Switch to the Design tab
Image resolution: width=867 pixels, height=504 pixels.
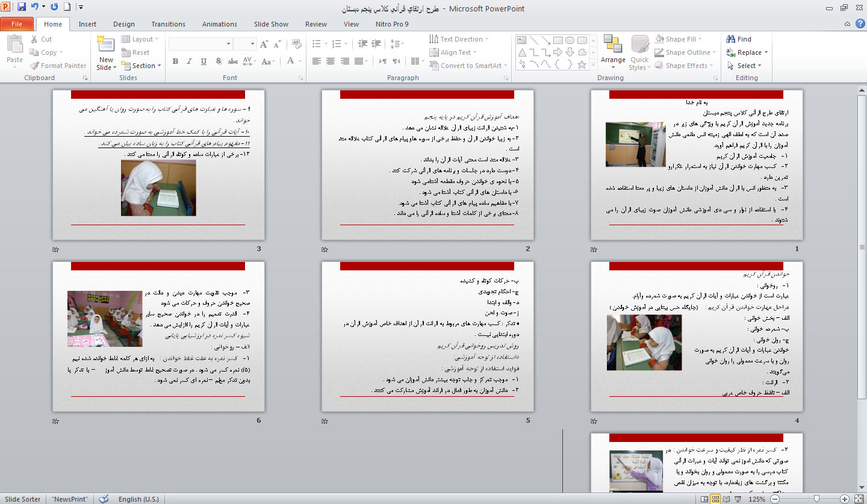click(124, 24)
